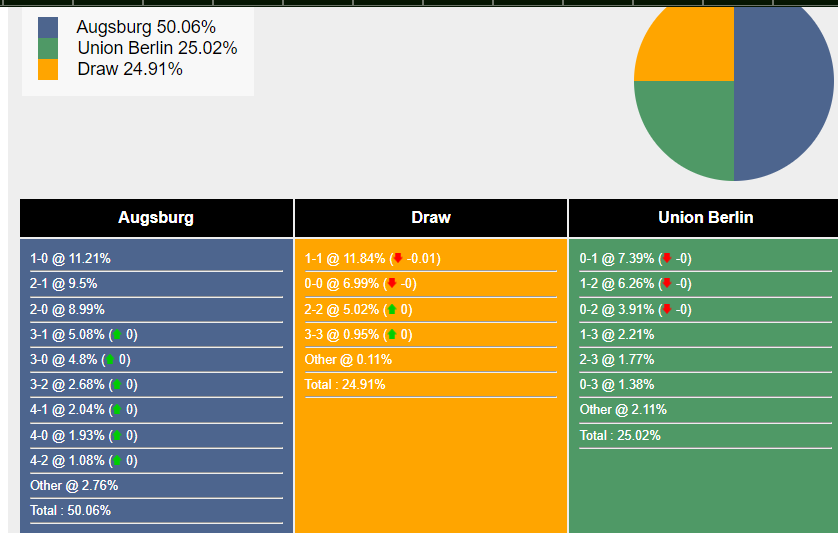Select the Draw column header
Image resolution: width=838 pixels, height=533 pixels.
pos(431,217)
